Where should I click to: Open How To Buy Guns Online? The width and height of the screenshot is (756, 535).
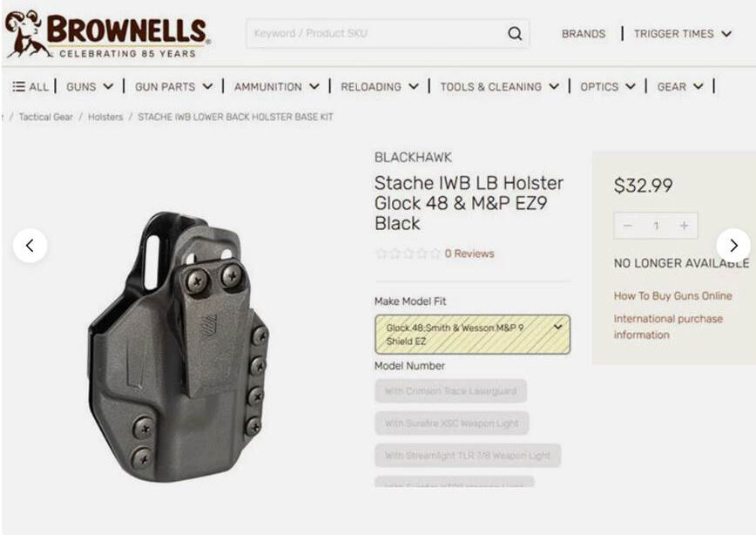point(672,295)
